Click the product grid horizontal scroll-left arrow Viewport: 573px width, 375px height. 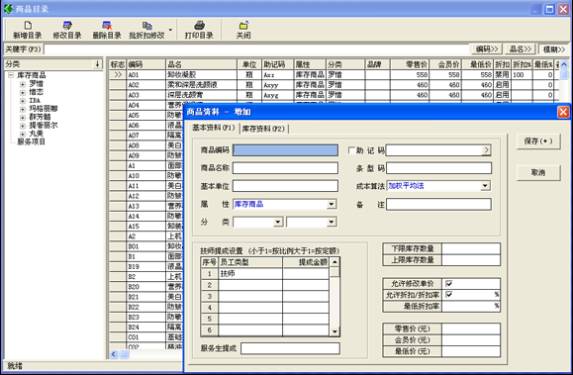[114, 354]
